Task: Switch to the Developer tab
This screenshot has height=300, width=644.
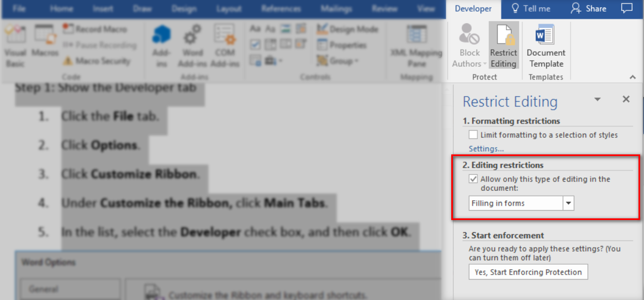Action: point(473,8)
